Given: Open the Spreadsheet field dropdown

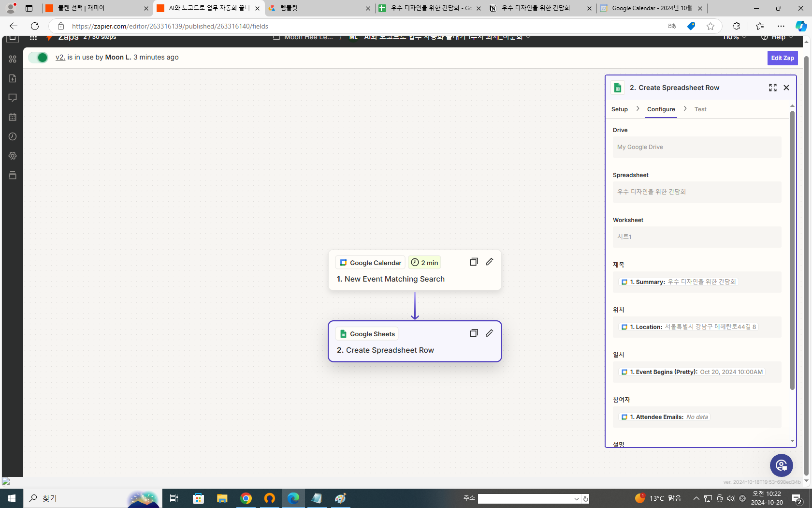Looking at the screenshot, I should [x=697, y=192].
